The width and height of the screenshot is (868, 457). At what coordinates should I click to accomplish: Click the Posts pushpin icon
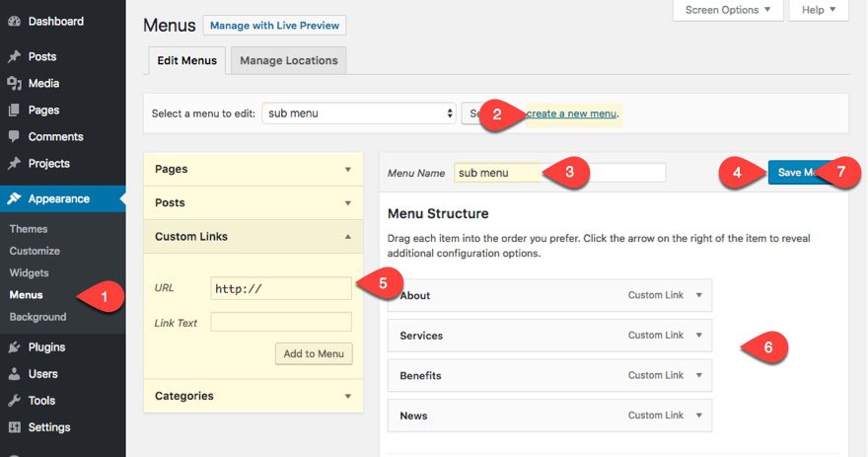[x=14, y=57]
